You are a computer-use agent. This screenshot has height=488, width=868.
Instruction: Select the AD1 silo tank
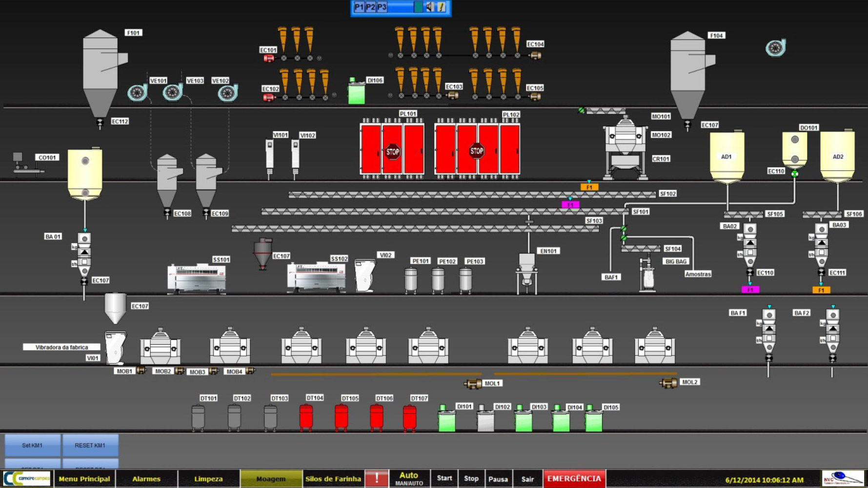coord(727,157)
